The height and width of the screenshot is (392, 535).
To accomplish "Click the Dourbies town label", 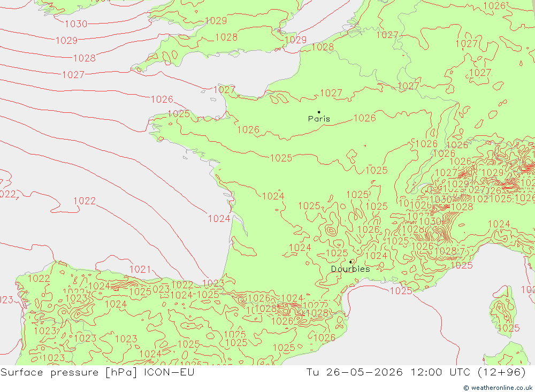I will pyautogui.click(x=350, y=269).
